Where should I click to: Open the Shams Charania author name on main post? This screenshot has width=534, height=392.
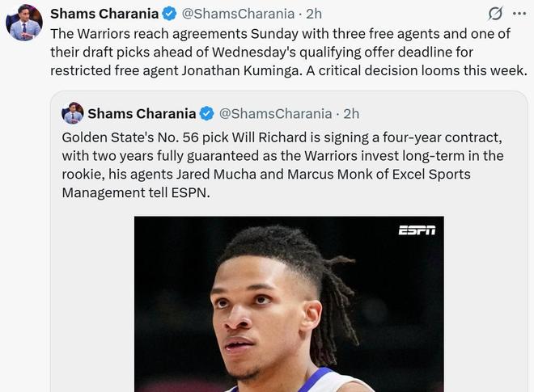point(104,14)
